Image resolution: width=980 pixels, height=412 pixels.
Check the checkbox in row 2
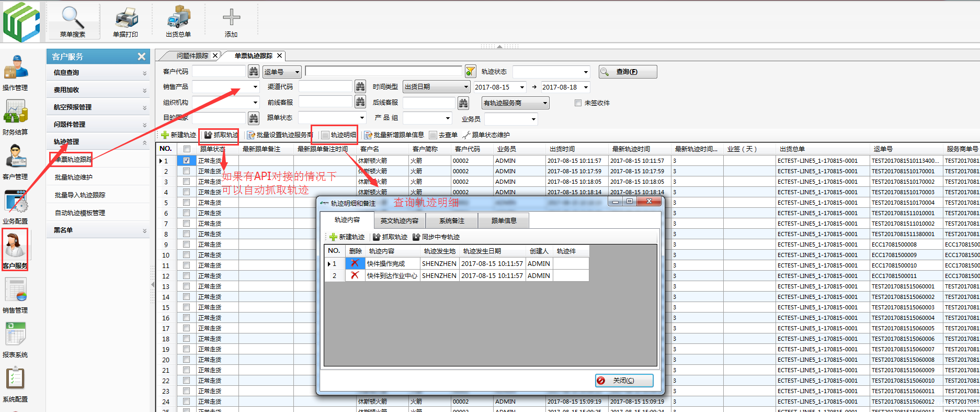[186, 171]
